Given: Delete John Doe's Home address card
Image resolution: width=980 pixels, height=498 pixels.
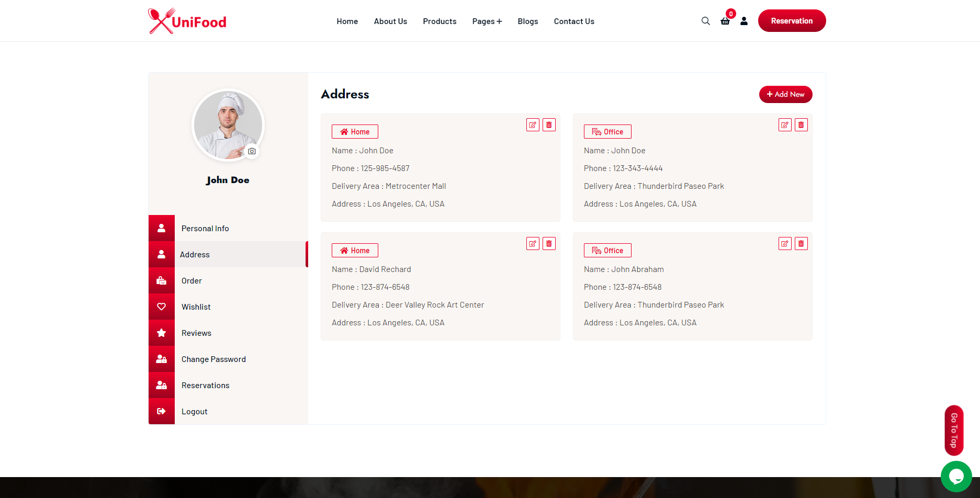Looking at the screenshot, I should [549, 125].
